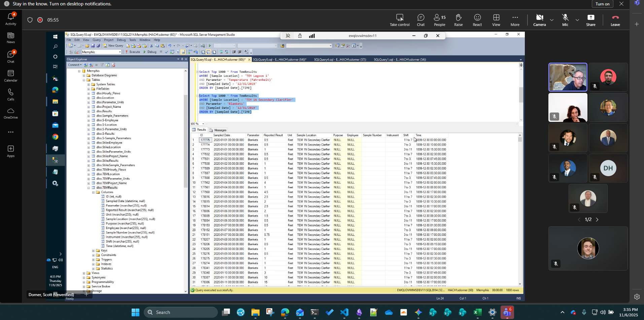
Task: Open More options in meeting toolbar
Action: 515,20
